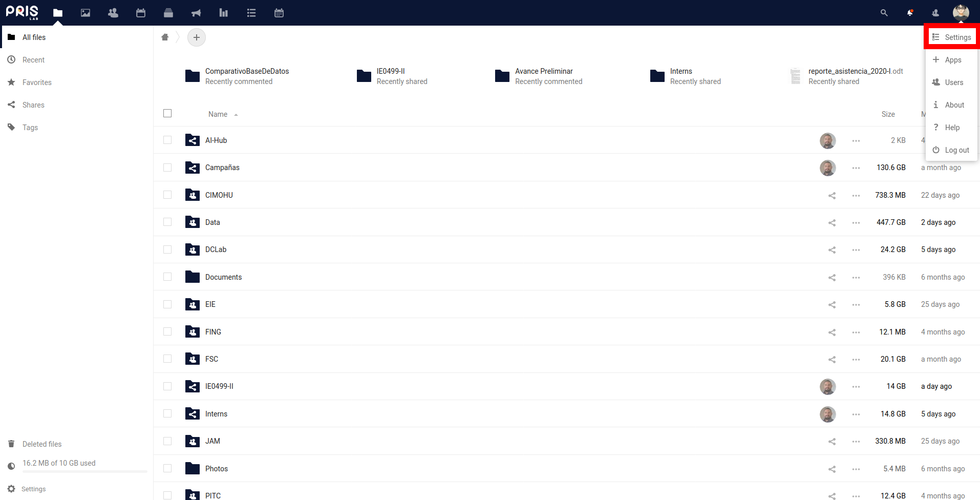980x500 pixels.
Task: Click the search magnifier icon
Action: coord(884,13)
